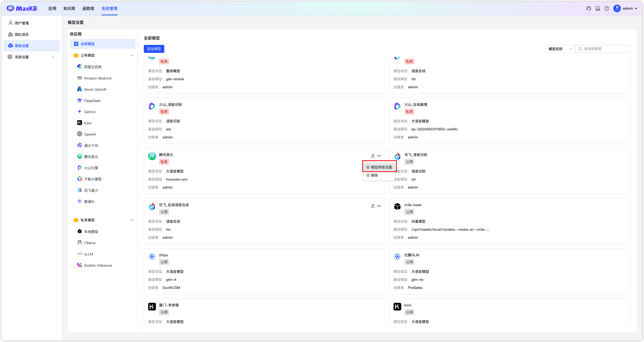Open the 模型名称 filter dropdown
The height and width of the screenshot is (342, 644).
pyautogui.click(x=560, y=49)
